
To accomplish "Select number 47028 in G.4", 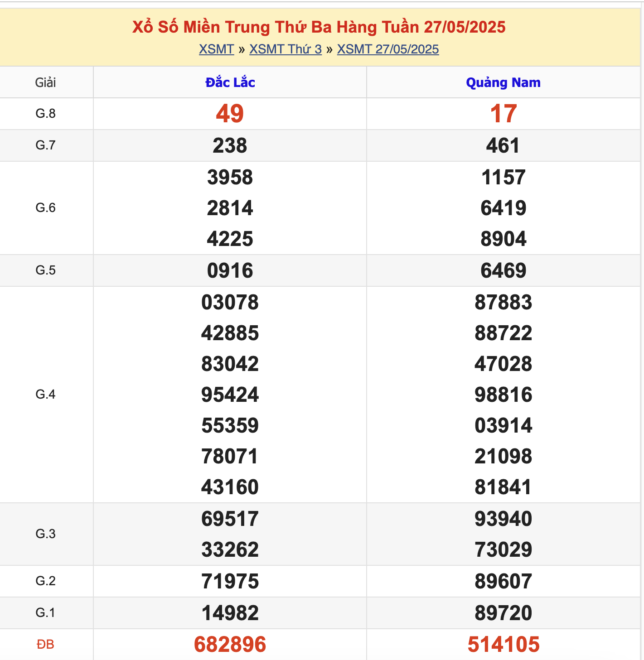I will [x=504, y=364].
